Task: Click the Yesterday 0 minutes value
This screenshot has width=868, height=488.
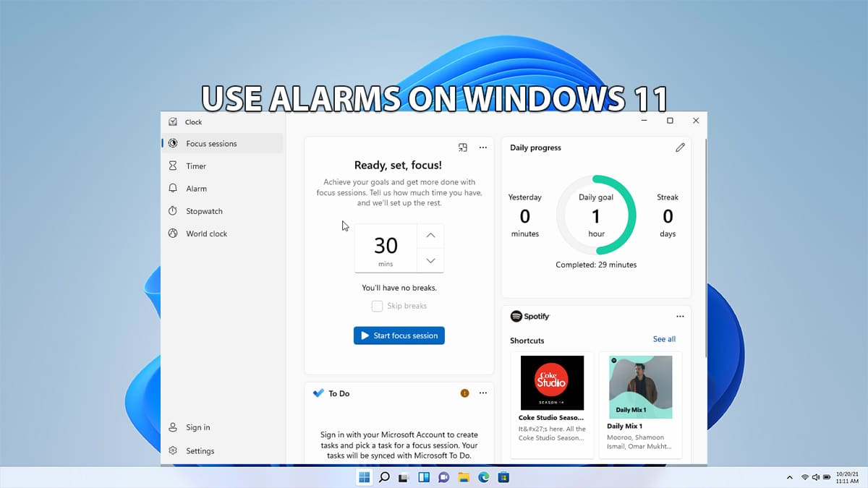Action: pos(525,215)
